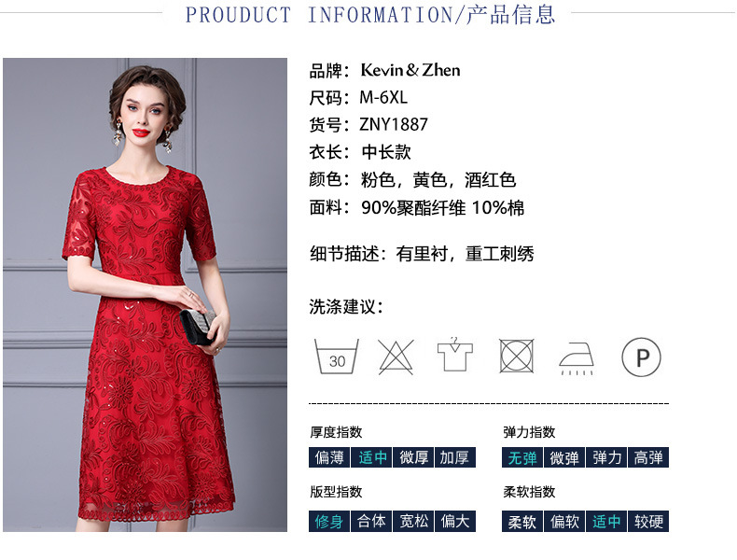Click the do-not-bleach triangle icon
Screen dimensions: 737x560
click(396, 357)
